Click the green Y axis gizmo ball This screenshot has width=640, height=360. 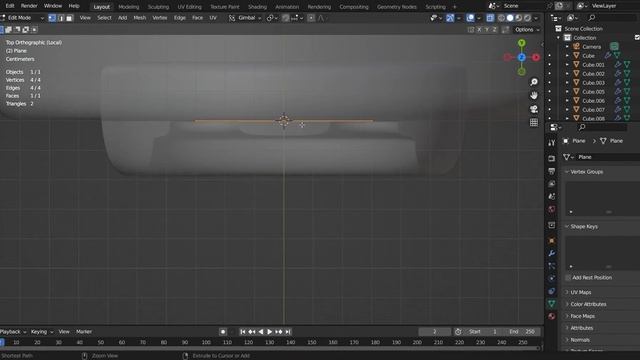[x=522, y=43]
